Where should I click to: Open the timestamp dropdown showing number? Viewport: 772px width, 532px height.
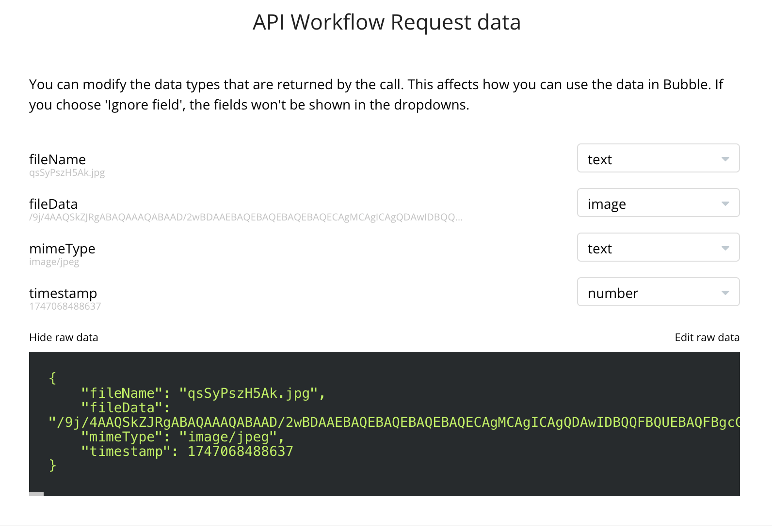[658, 292]
